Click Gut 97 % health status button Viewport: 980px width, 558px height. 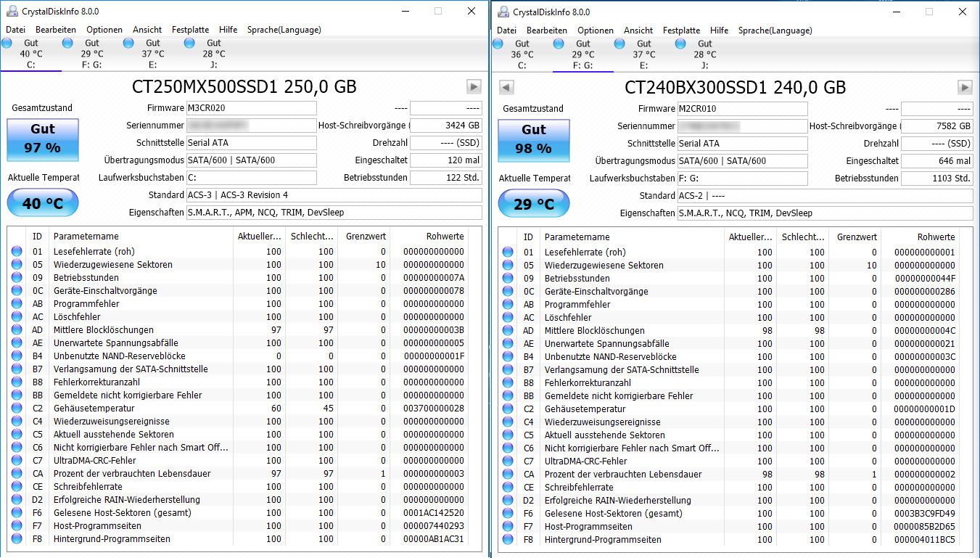(43, 139)
